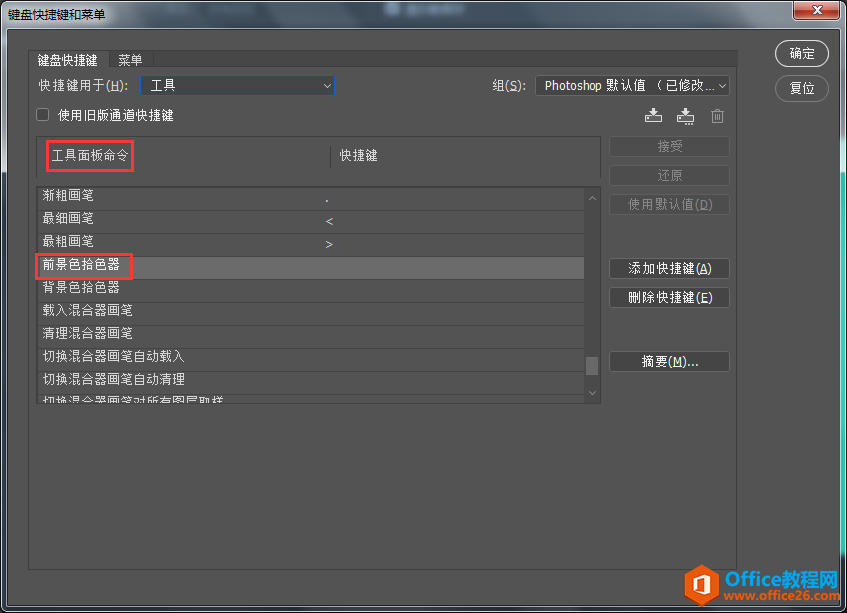
Task: Click the 工具面板命令 column header
Action: pyautogui.click(x=90, y=156)
